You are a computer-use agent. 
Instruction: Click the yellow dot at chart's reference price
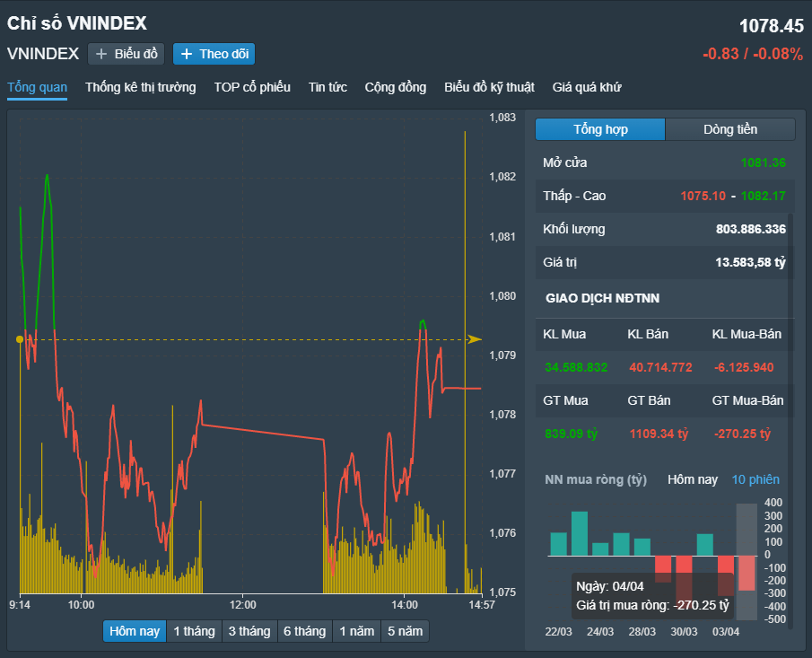(x=20, y=339)
